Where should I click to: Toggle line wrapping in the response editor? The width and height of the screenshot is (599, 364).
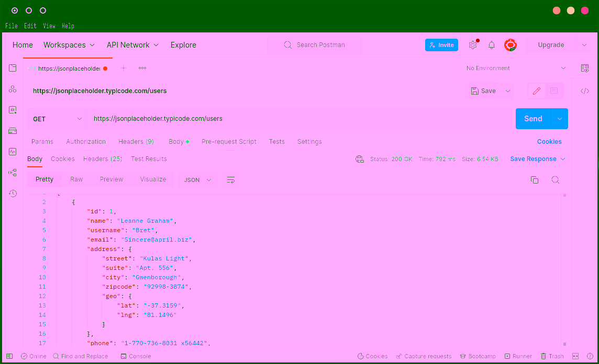point(230,179)
